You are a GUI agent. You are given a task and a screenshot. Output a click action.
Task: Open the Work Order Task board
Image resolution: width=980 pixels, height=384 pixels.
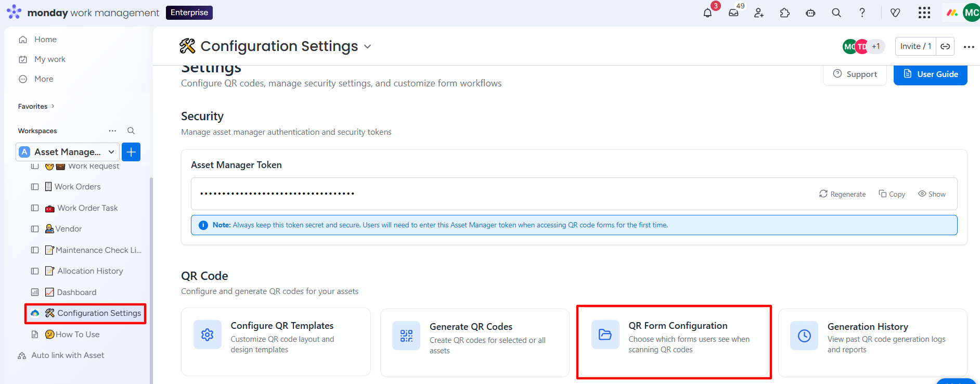coord(87,208)
